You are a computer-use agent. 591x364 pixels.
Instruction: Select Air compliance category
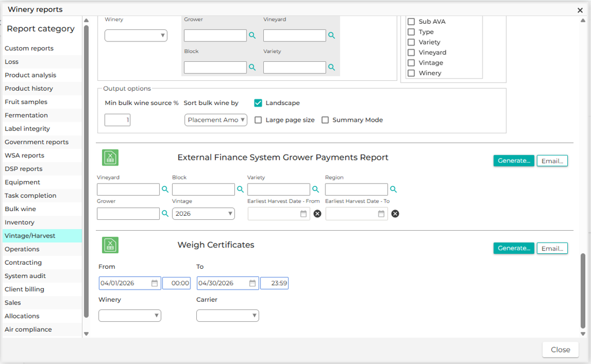(41, 329)
